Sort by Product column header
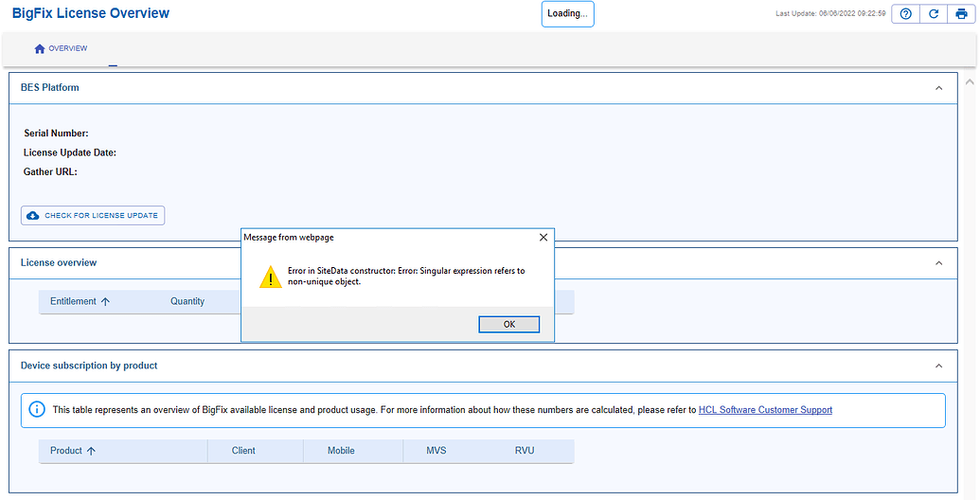Screen dimensions: 980x500 [73, 451]
